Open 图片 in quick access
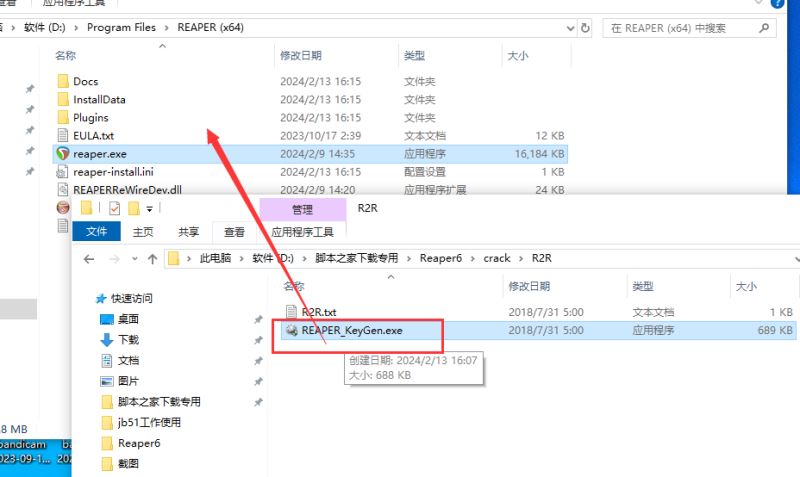800x477 pixels. pos(128,381)
